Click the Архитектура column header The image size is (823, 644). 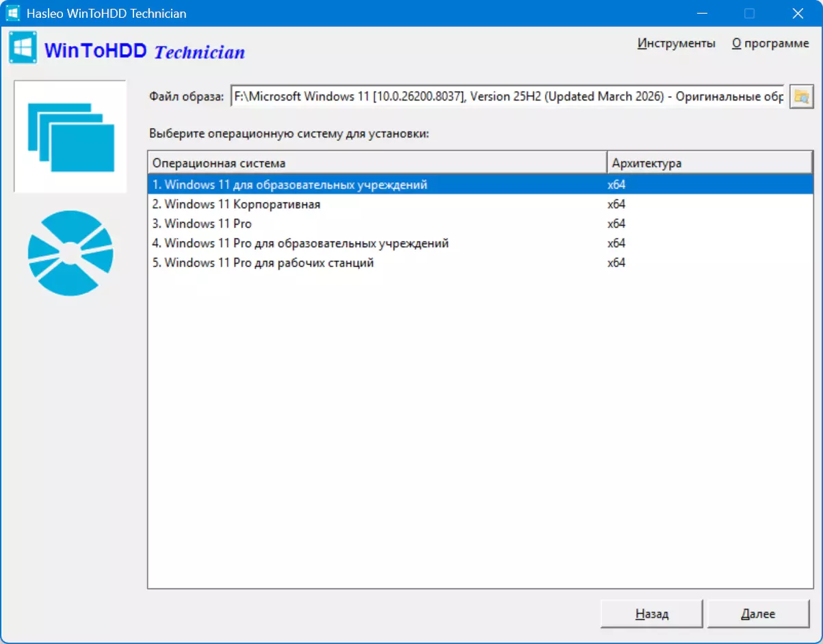click(x=709, y=163)
